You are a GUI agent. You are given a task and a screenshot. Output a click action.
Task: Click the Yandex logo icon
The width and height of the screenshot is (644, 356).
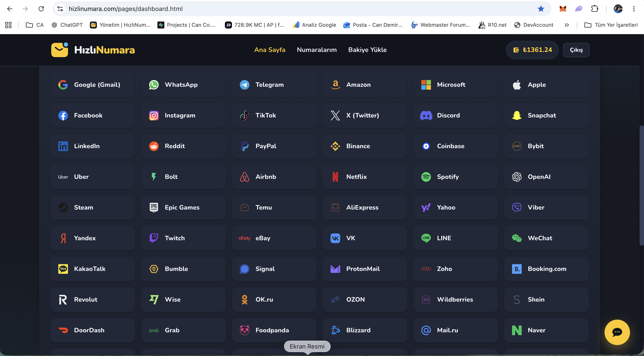point(63,238)
